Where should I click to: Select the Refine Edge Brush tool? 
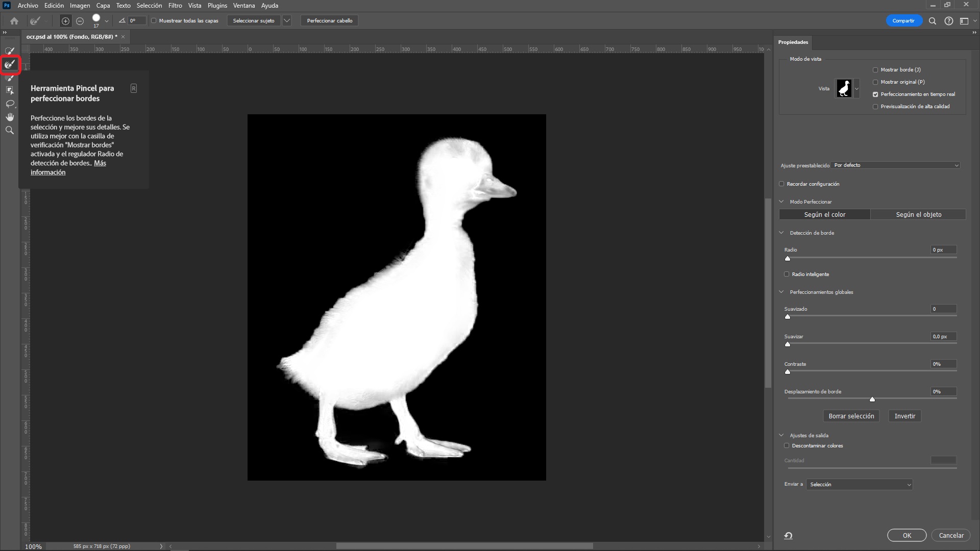[10, 64]
